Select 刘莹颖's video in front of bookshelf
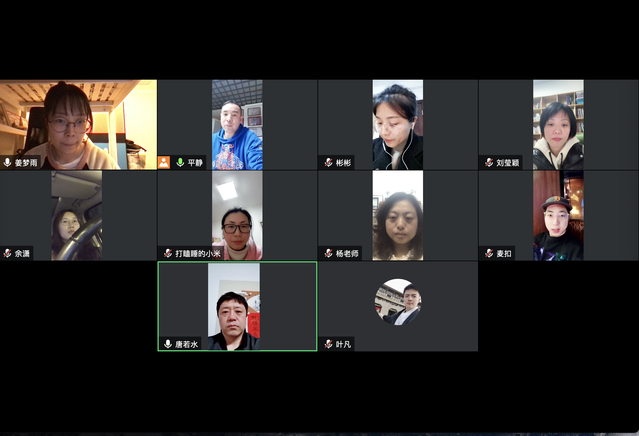 (x=558, y=125)
